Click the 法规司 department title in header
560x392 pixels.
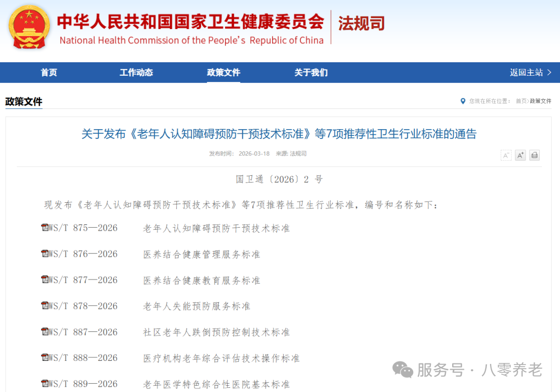click(x=361, y=23)
